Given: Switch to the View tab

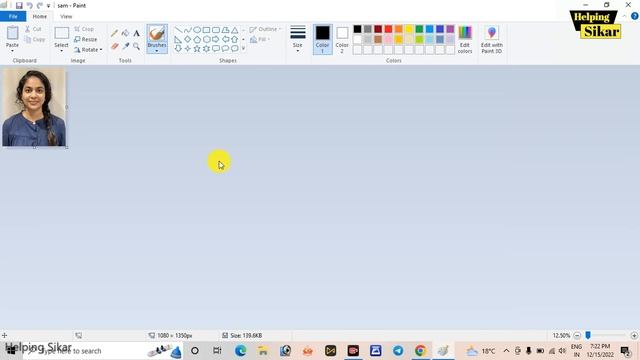Looking at the screenshot, I should click(x=66, y=16).
